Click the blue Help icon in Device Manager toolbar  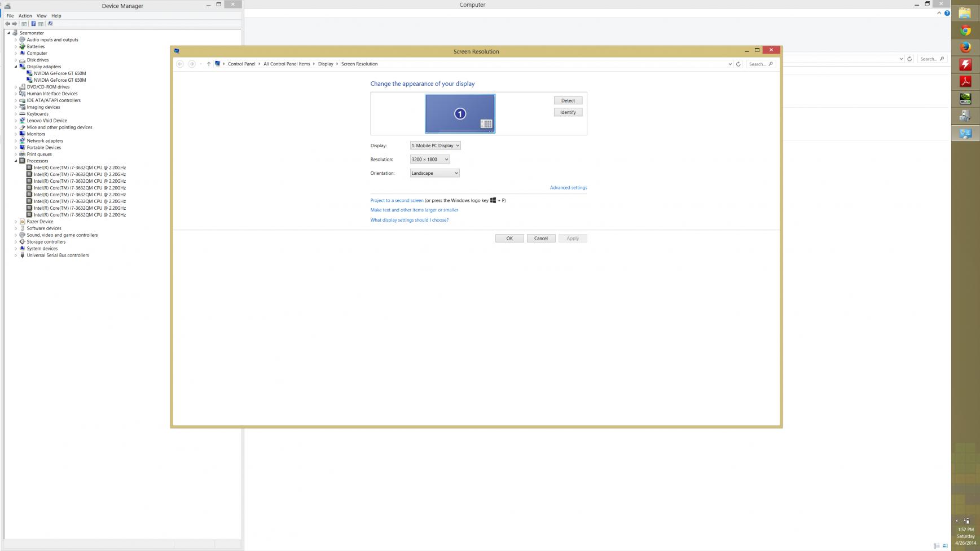33,24
